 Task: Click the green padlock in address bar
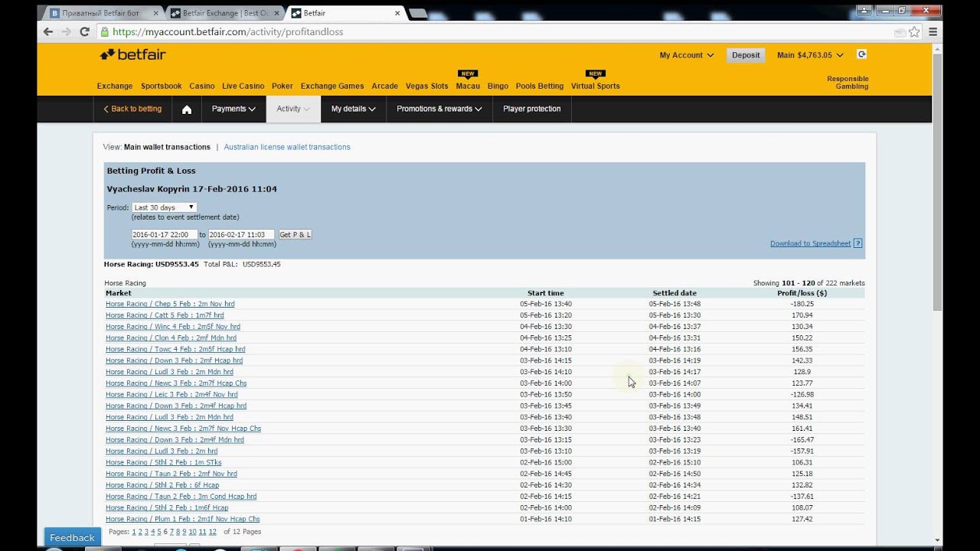pos(105,32)
